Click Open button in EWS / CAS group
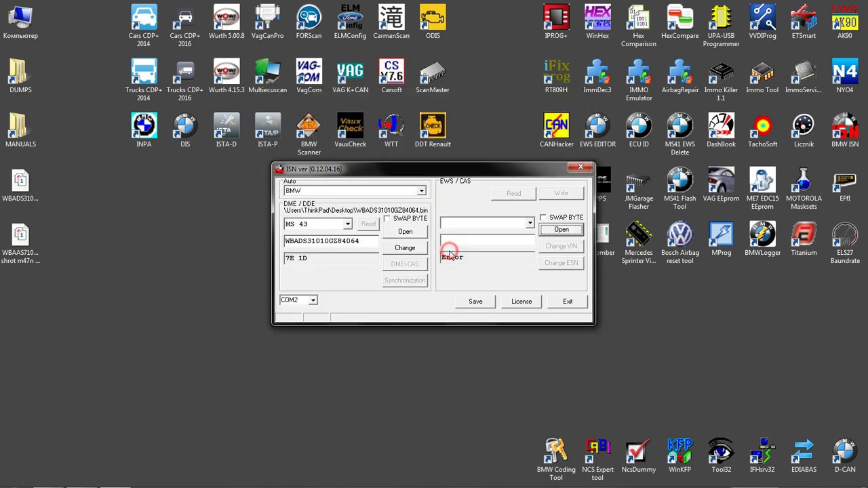The width and height of the screenshot is (868, 488). coord(561,230)
